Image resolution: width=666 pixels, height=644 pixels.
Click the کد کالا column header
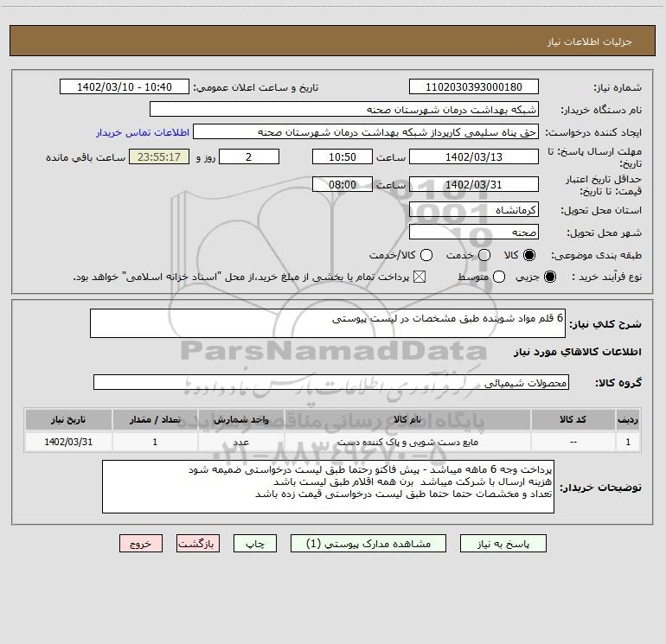click(x=573, y=419)
